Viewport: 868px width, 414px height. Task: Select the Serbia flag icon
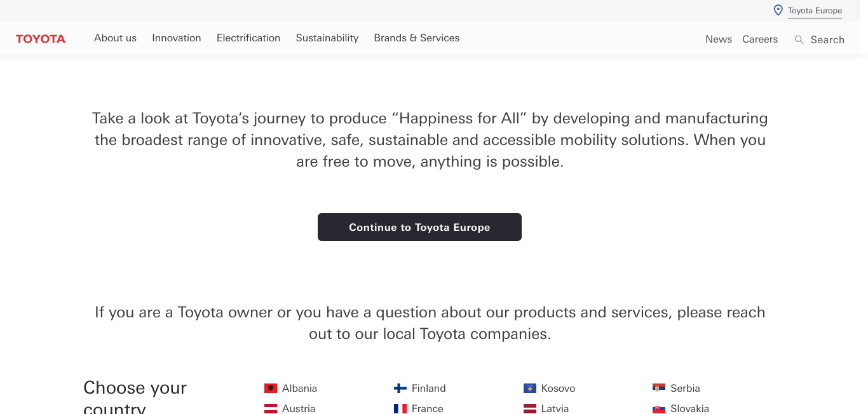tap(659, 388)
